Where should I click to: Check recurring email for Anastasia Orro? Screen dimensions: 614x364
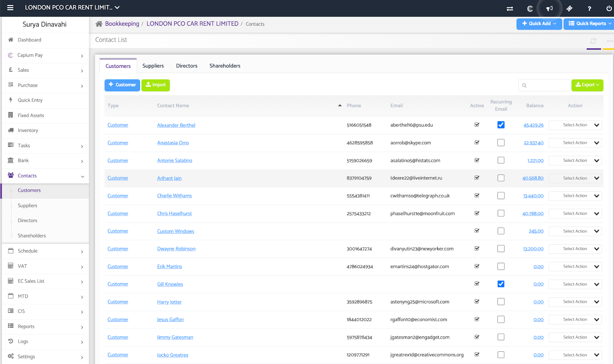(x=501, y=143)
